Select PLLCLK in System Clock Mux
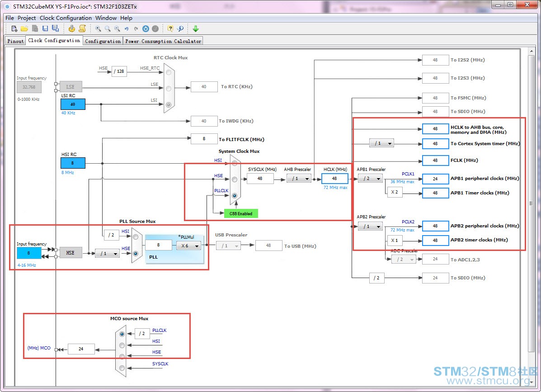 [235, 196]
